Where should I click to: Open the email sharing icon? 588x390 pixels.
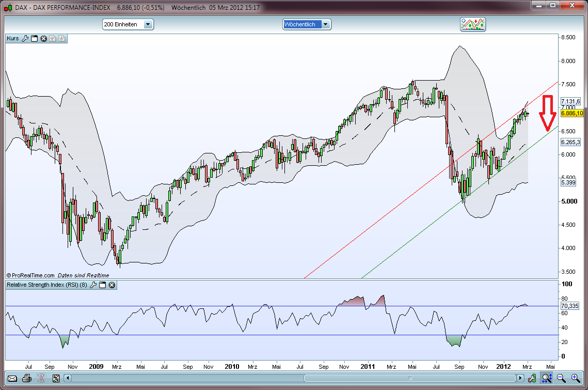point(12,379)
